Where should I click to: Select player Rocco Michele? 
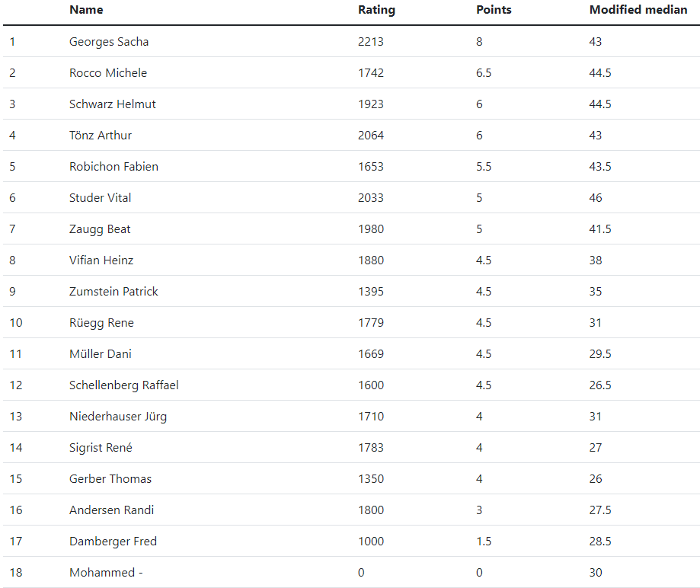point(108,73)
